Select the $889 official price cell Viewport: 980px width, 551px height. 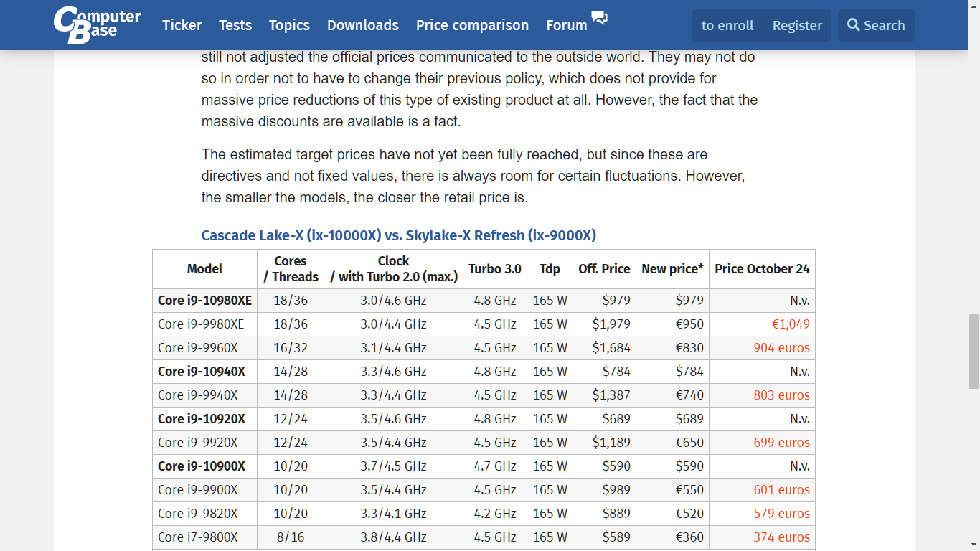pyautogui.click(x=604, y=514)
